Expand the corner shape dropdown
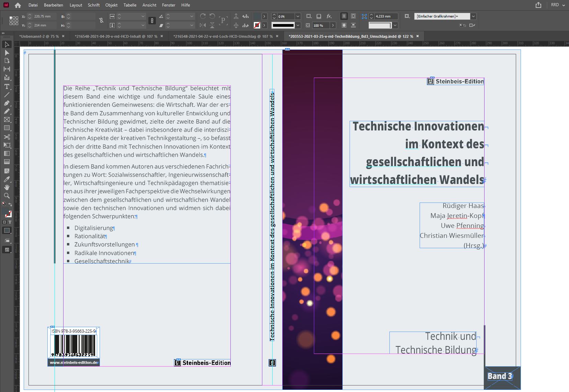The height and width of the screenshot is (392, 569). [x=395, y=25]
